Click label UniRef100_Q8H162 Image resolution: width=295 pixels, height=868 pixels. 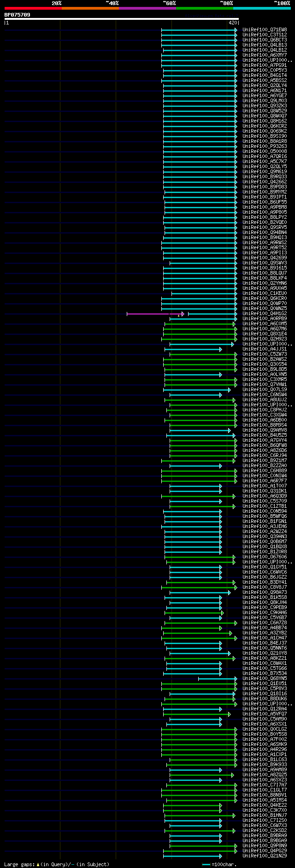[x=265, y=121]
